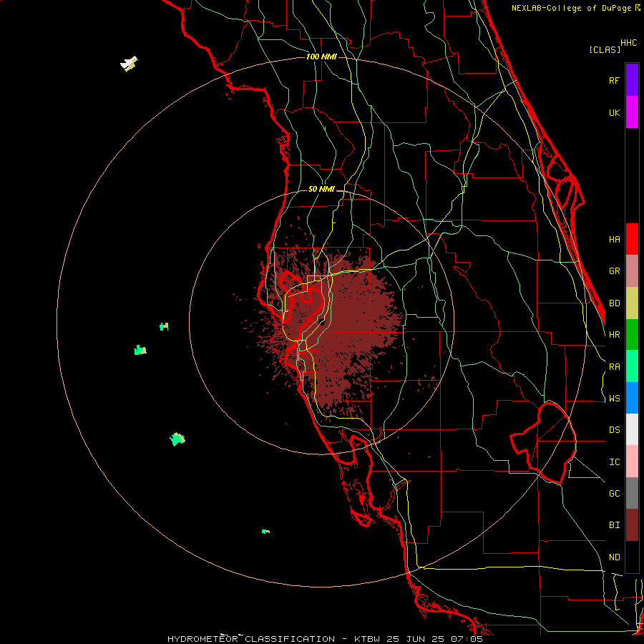Click the ND black legend swatch
Screen dimensions: 644x644
point(632,557)
